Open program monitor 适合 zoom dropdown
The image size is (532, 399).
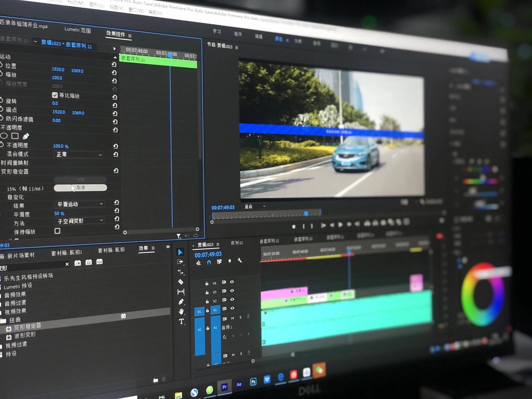coord(255,207)
